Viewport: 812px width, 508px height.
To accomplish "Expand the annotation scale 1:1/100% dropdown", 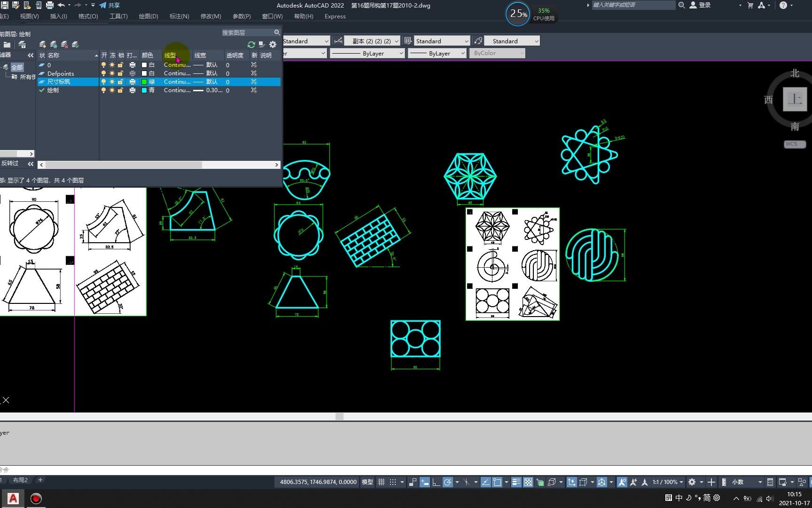I will coord(680,482).
